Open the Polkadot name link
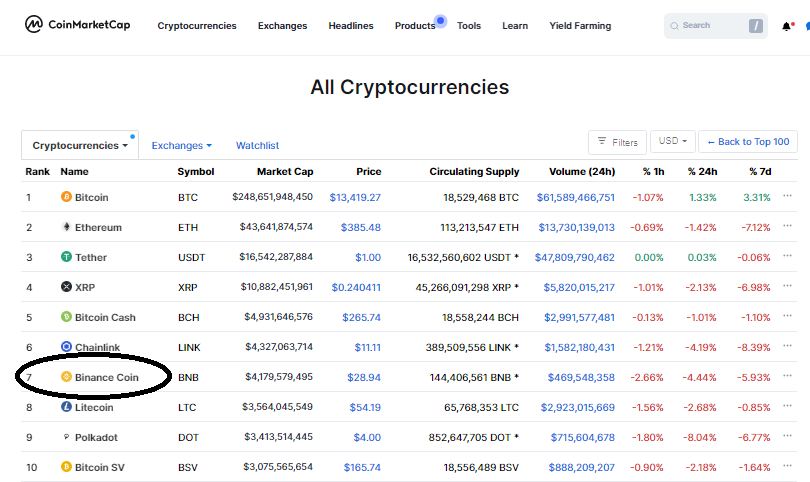This screenshot has height=482, width=810. tap(96, 437)
